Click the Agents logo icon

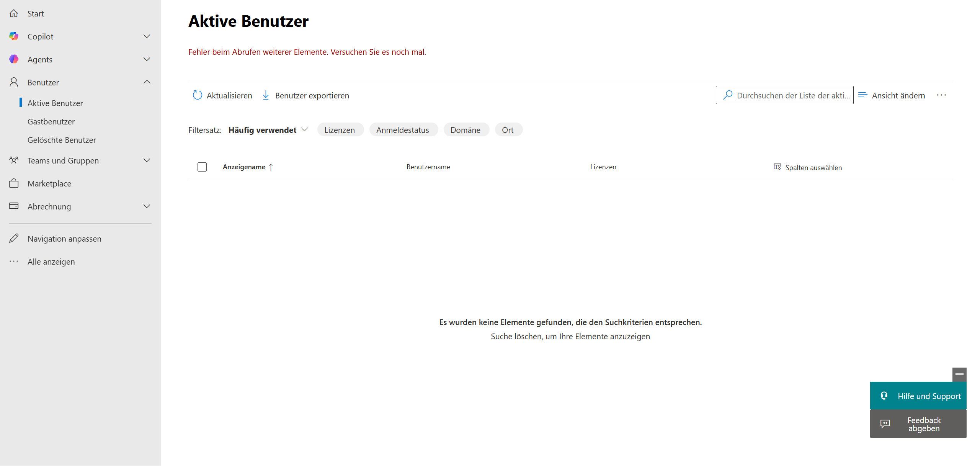coord(14,59)
